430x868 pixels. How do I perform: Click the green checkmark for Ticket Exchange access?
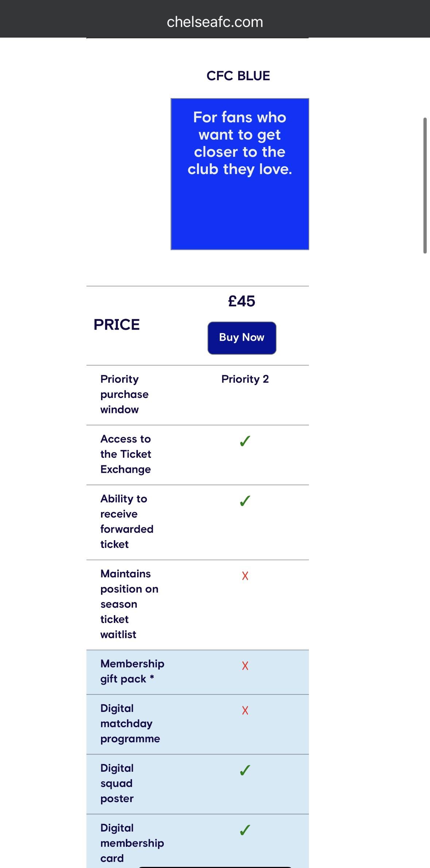point(244,442)
